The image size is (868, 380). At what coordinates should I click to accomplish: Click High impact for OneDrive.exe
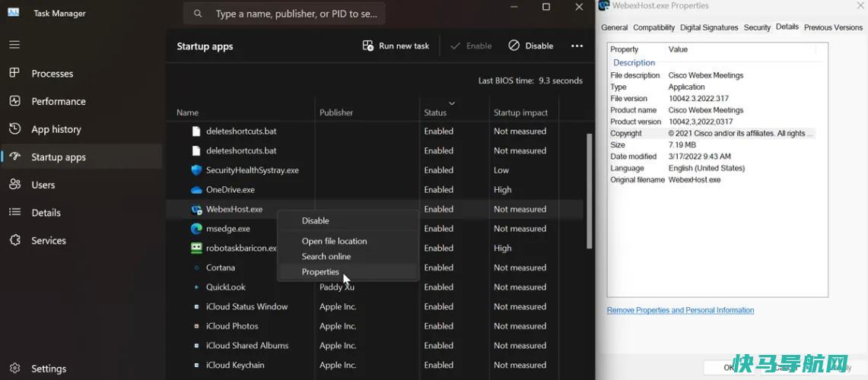click(503, 190)
